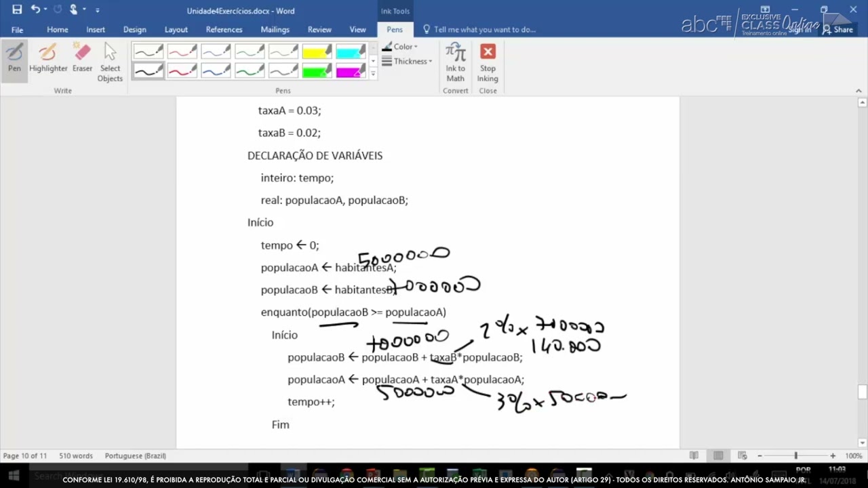Open the pen Thickness dropdown

[407, 61]
